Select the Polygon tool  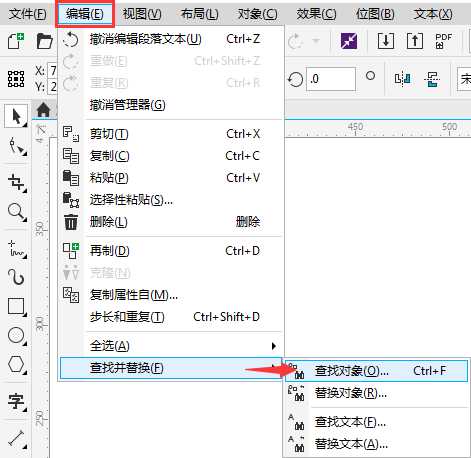17,364
